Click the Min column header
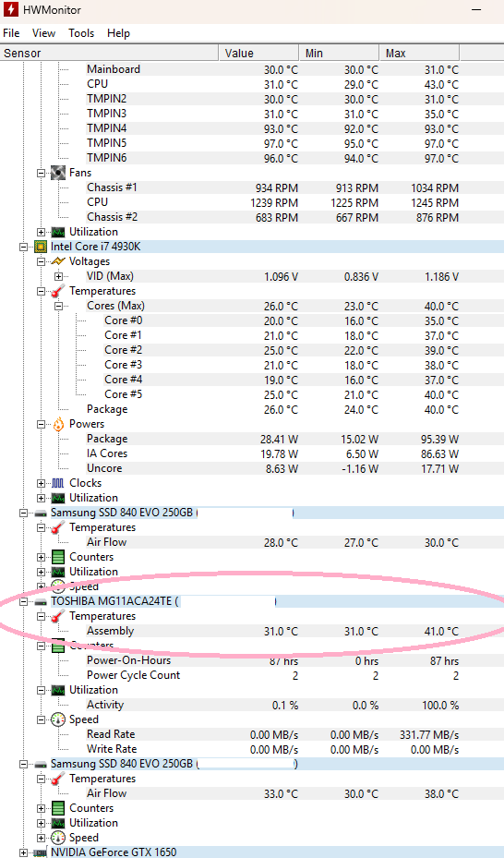 pyautogui.click(x=339, y=53)
